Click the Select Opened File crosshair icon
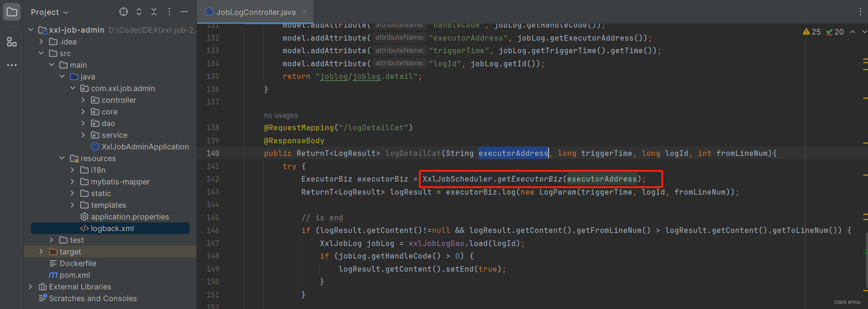Viewport: 868px width, 309px height. tap(124, 12)
